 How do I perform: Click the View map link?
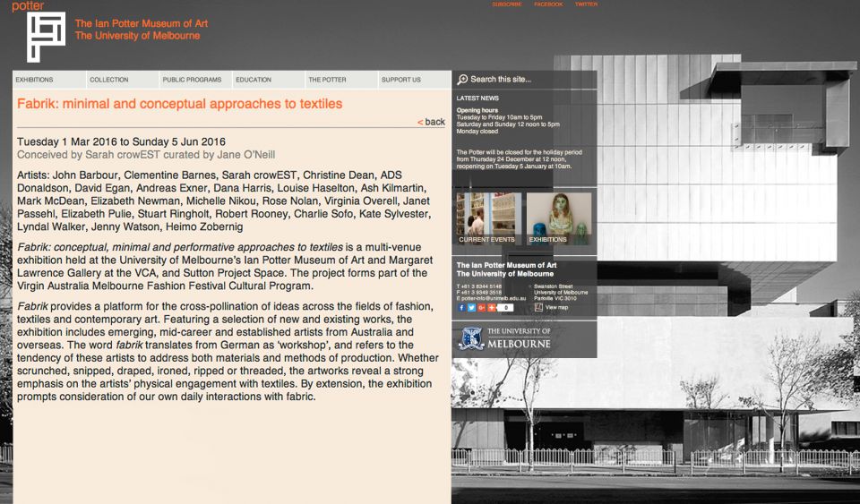[x=556, y=307]
